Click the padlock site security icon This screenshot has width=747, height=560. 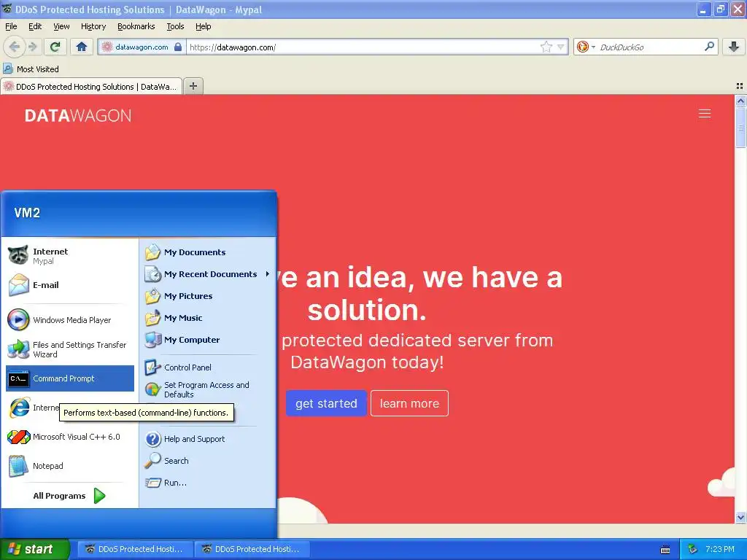178,47
